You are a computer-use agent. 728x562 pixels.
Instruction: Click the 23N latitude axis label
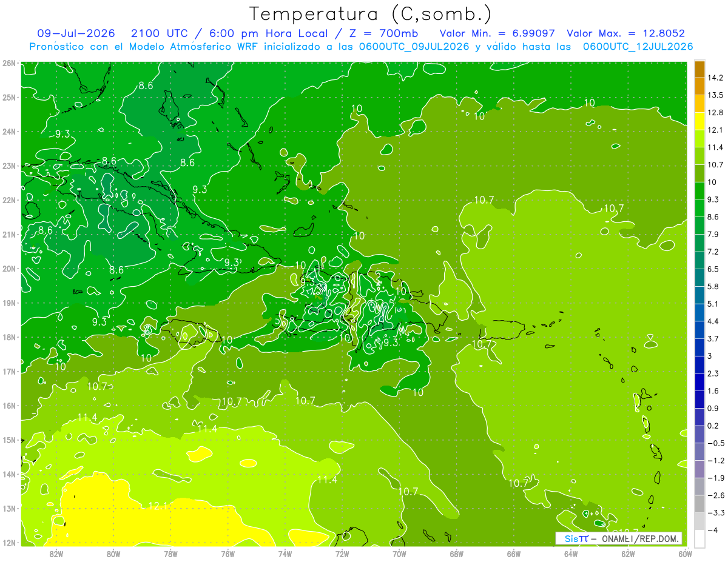click(8, 166)
